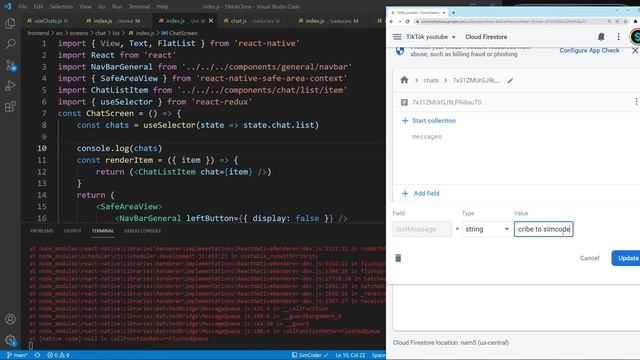Go back in the Chrome browser
This screenshot has width=640, height=360.
pyautogui.click(x=392, y=21)
